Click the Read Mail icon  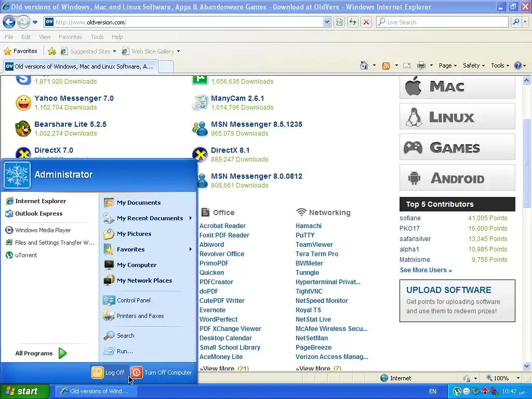pos(407,65)
